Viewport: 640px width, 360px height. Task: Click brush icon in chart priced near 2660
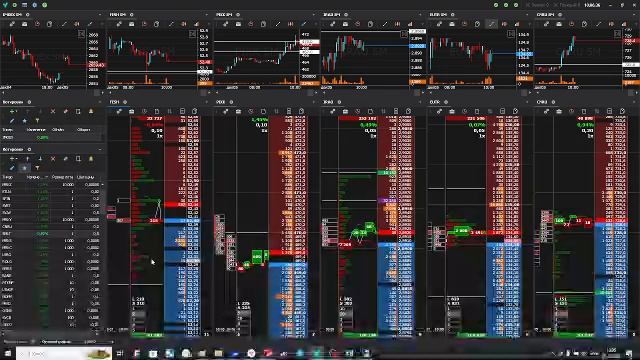[90, 24]
